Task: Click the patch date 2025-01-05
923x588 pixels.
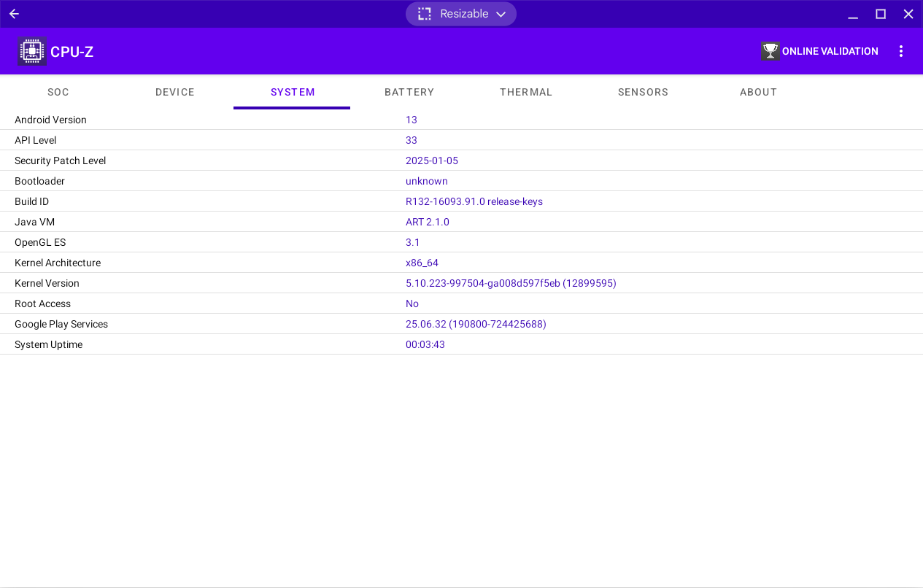Action: (x=432, y=160)
